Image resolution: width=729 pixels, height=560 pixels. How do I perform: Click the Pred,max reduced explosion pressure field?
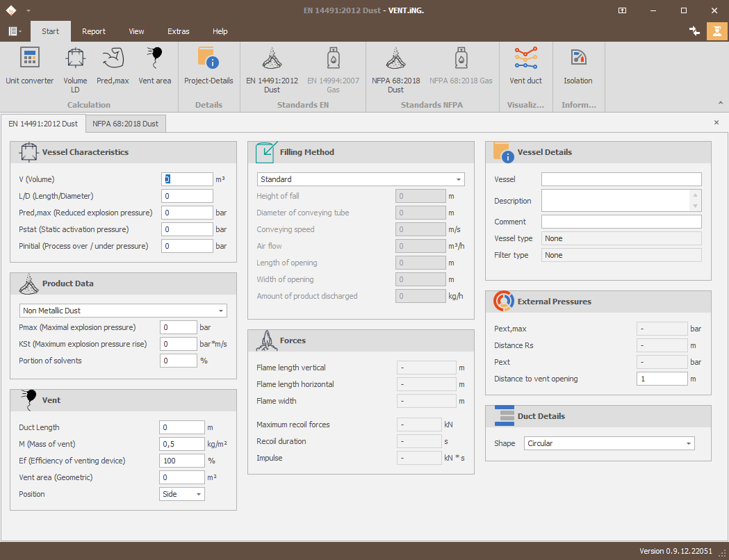tap(187, 213)
